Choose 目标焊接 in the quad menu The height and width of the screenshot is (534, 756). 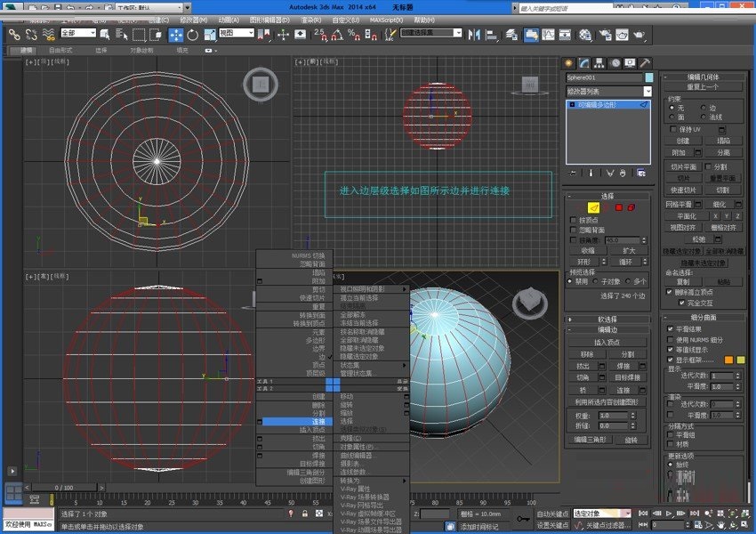(x=312, y=464)
